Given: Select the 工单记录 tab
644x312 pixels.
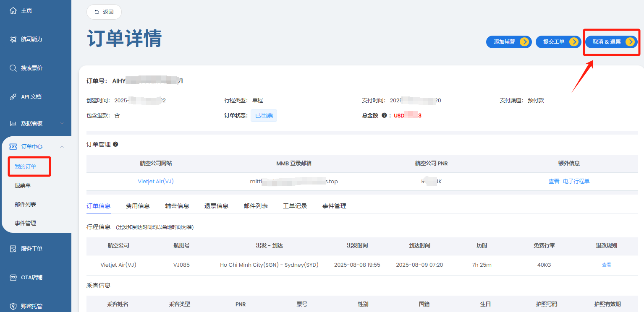Looking at the screenshot, I should pos(295,206).
